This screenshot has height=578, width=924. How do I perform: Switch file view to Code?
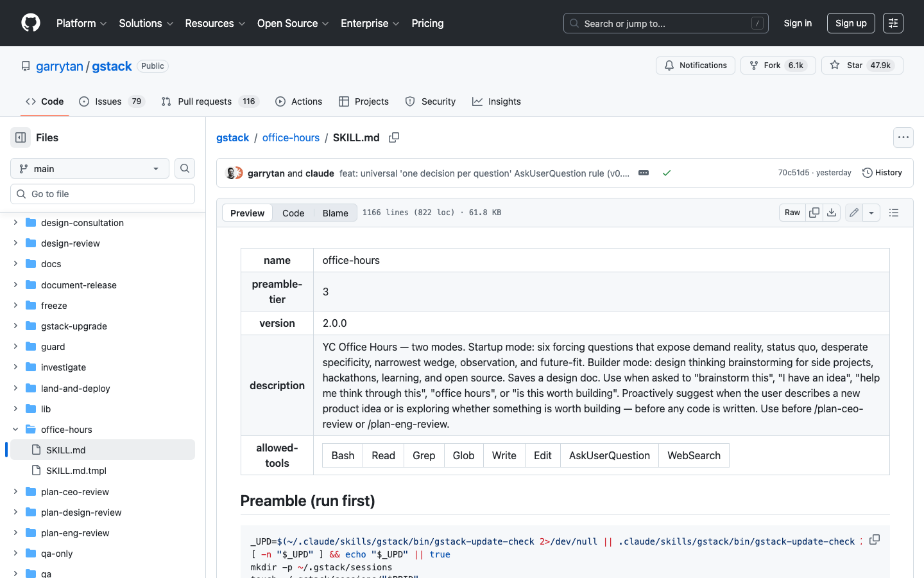(293, 213)
